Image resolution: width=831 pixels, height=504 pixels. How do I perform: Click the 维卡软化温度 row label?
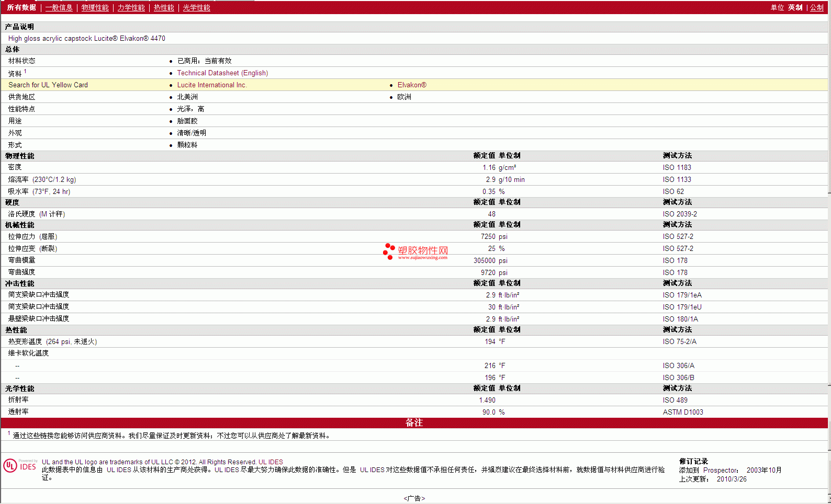(28, 353)
